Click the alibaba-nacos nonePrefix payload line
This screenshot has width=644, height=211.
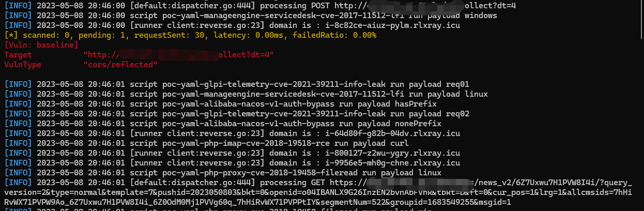[222, 124]
